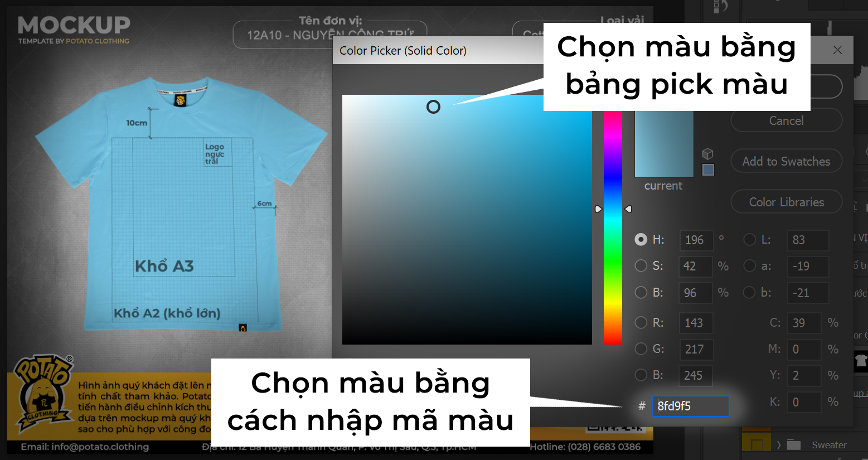Viewport: 868px width, 460px height.
Task: Click the Color Picker (Solid Color) title text
Action: tap(403, 51)
